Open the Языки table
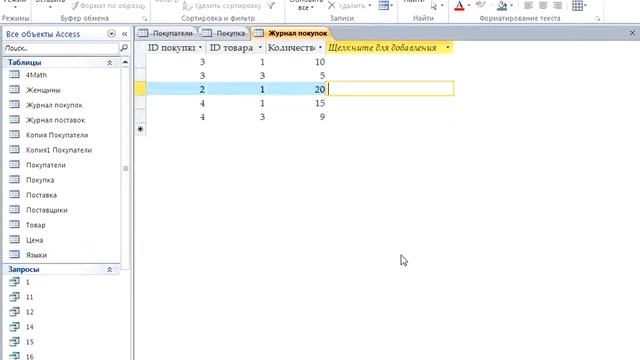The width and height of the screenshot is (640, 360). pyautogui.click(x=36, y=255)
